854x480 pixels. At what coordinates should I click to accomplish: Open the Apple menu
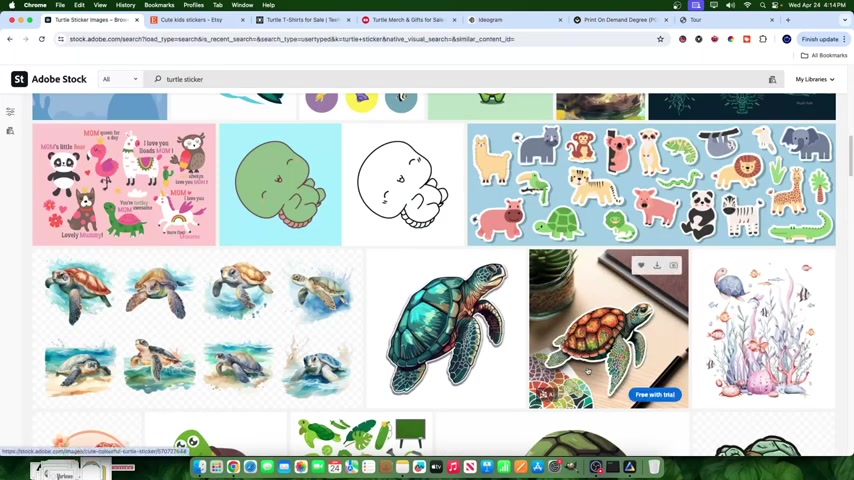coord(11,5)
